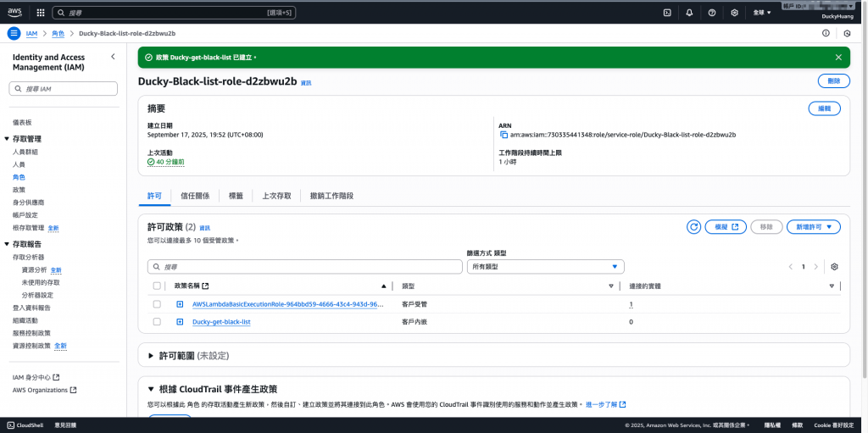The image size is (868, 433).
Task: Focus the 搜尋 IAM sidebar search field
Action: pyautogui.click(x=63, y=89)
